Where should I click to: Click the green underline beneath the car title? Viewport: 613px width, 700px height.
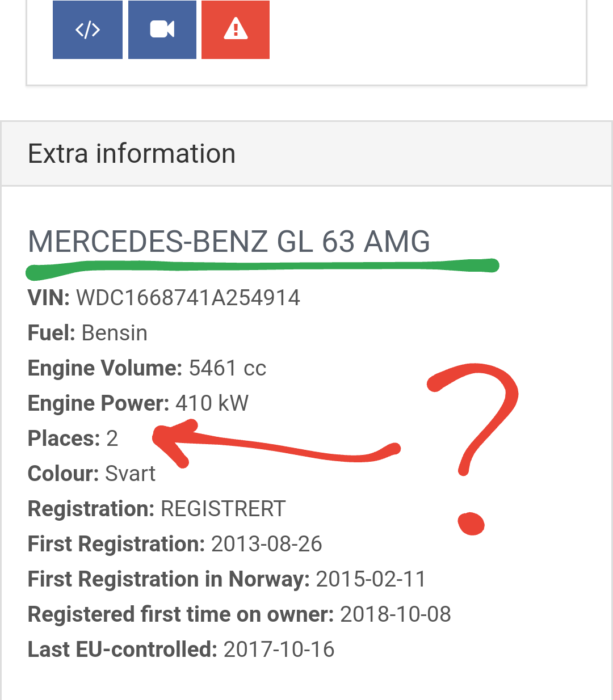261,268
